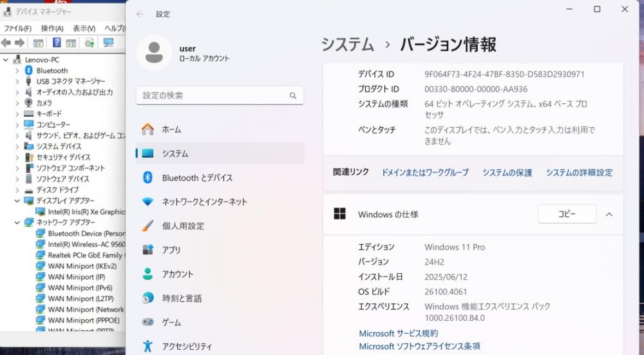The height and width of the screenshot is (355, 644).
Task: Select システム in Settings sidebar
Action: (x=220, y=153)
